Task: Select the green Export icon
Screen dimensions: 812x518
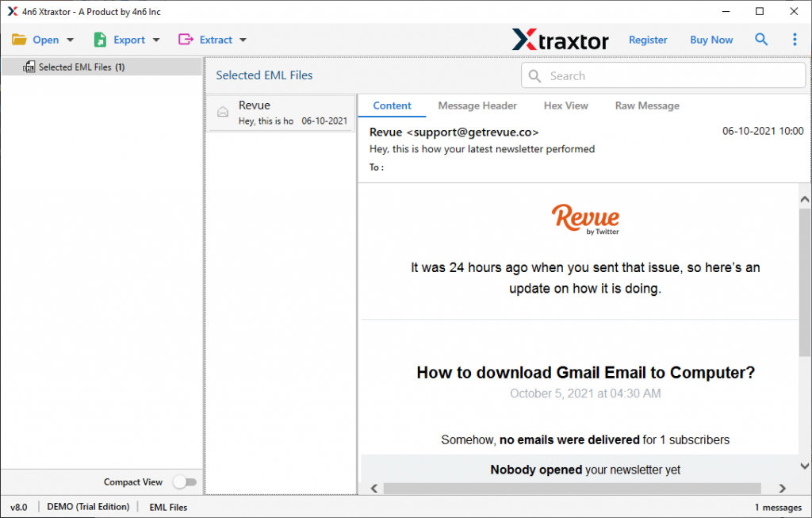Action: [x=98, y=39]
